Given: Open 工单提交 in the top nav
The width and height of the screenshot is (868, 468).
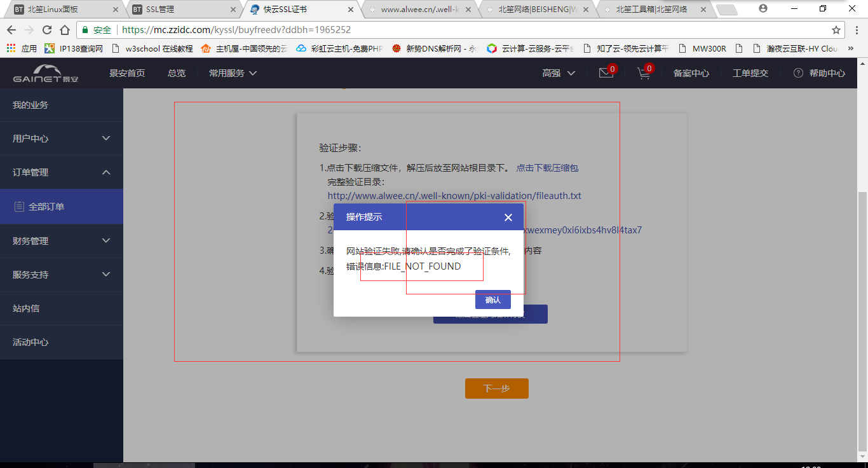Looking at the screenshot, I should click(750, 73).
